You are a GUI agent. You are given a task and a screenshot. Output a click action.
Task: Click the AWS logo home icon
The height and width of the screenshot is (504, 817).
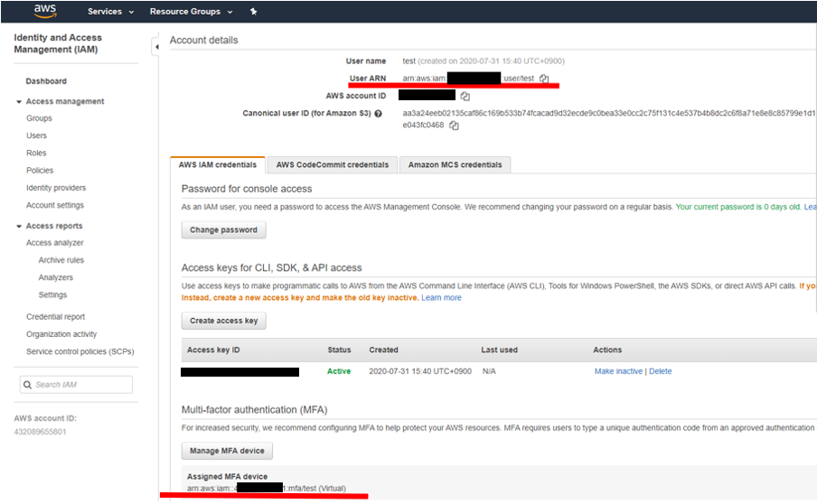point(45,11)
